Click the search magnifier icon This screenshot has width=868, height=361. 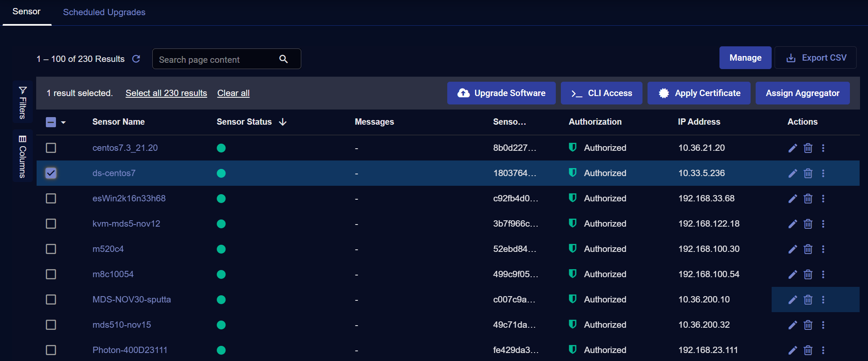[x=284, y=59]
